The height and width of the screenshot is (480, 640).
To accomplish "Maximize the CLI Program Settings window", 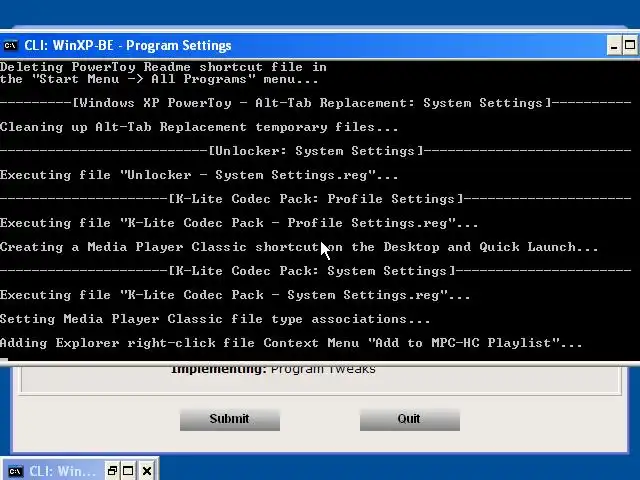I will coord(630,45).
